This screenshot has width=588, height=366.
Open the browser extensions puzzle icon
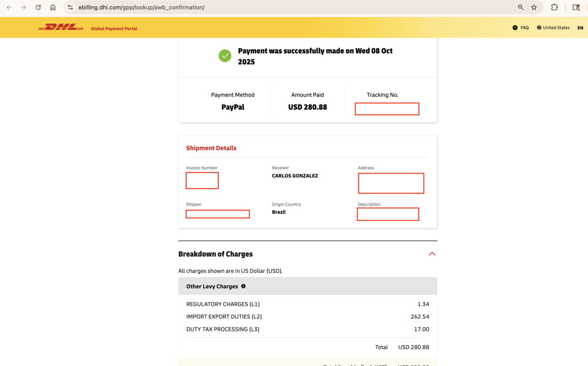coord(554,7)
